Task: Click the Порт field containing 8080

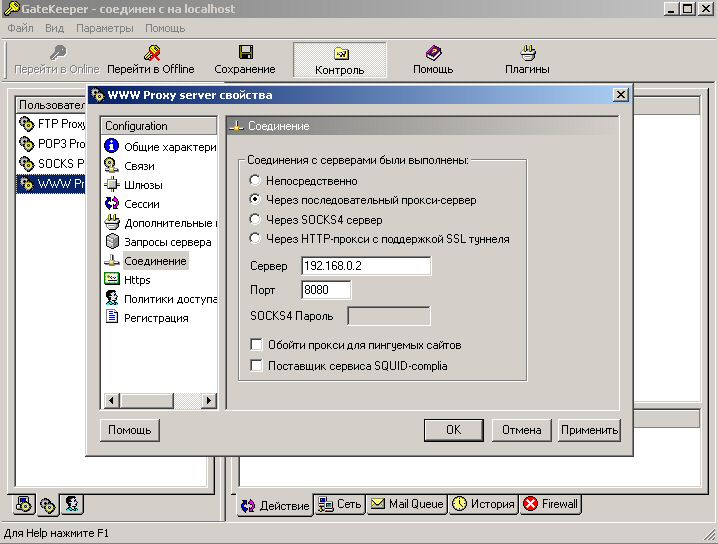Action: (x=326, y=290)
